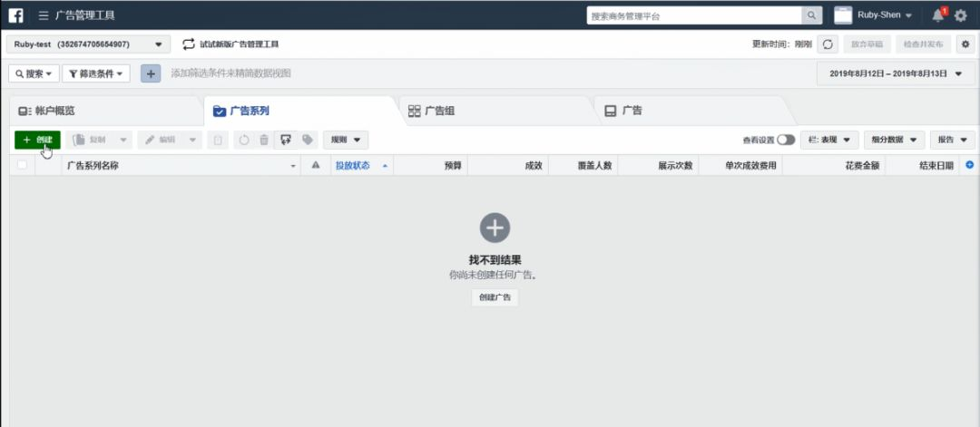Click the export icon in the toolbar

pos(286,140)
